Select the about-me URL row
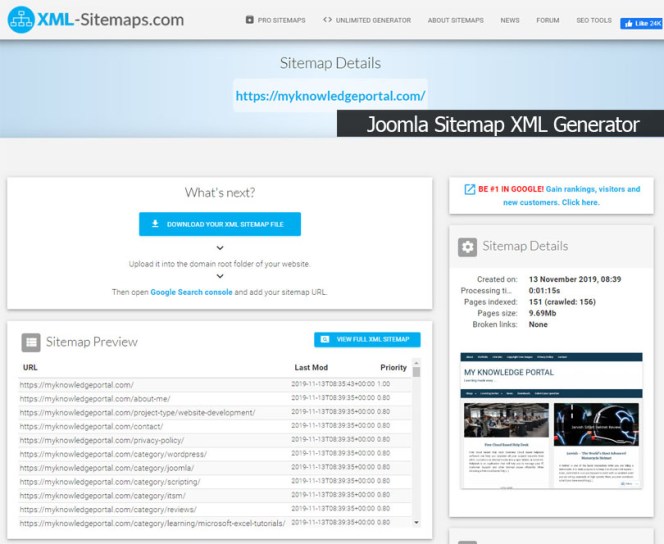This screenshot has width=664, height=544. pyautogui.click(x=215, y=399)
